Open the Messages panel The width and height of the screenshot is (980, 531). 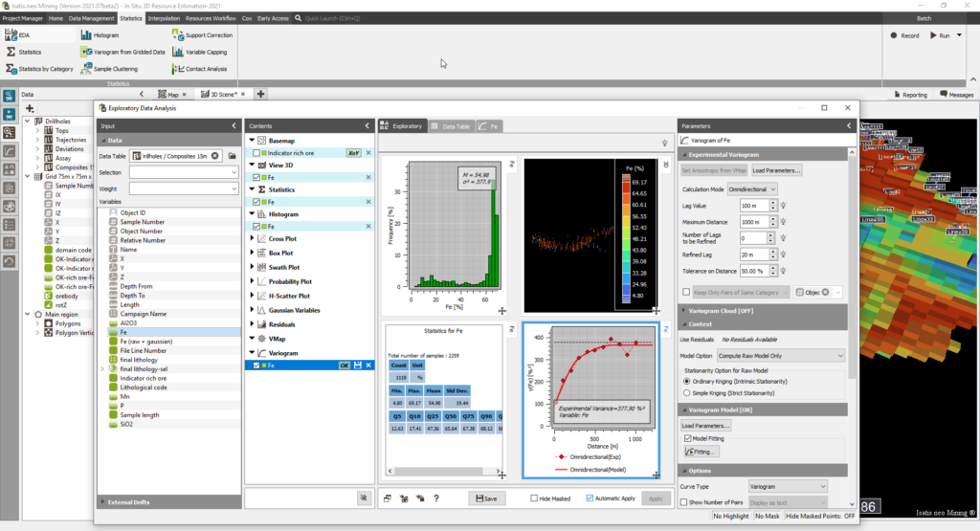[x=956, y=95]
